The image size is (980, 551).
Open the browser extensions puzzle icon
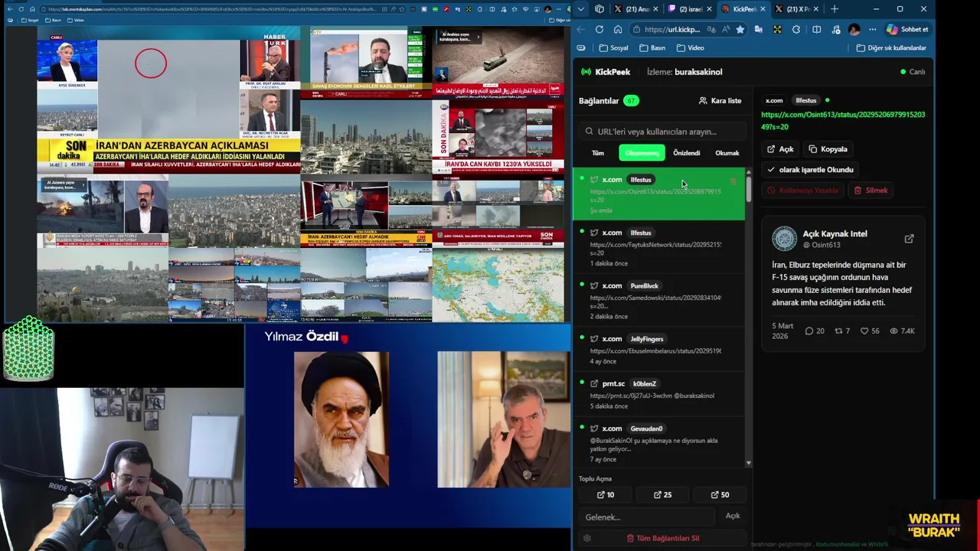[x=796, y=29]
